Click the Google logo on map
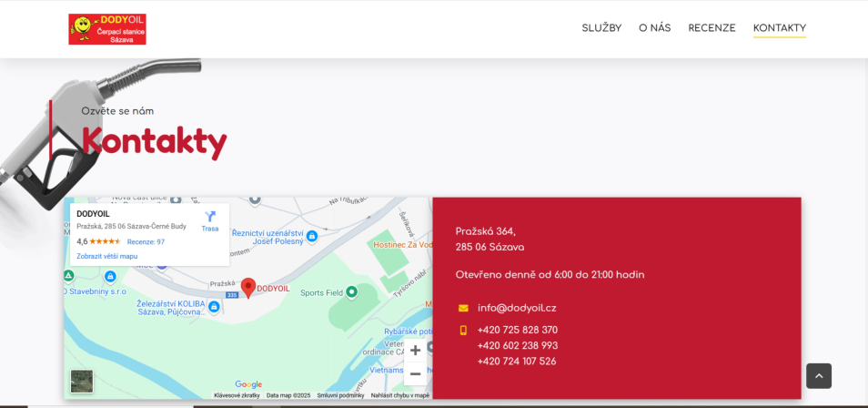Viewport: 868px width, 408px height. 248,384
